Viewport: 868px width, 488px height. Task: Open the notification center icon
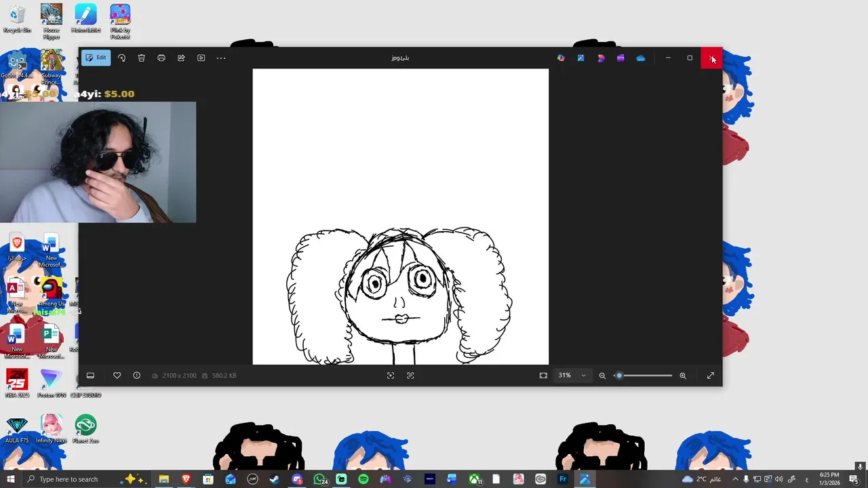click(854, 479)
